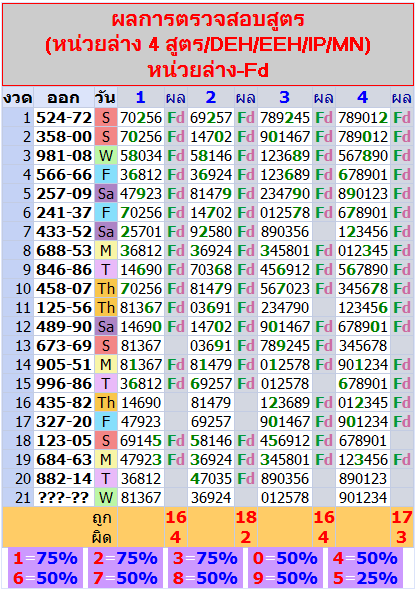Click column header 4 in blue
Viewport: 419px width, 591px height.
pyautogui.click(x=362, y=98)
